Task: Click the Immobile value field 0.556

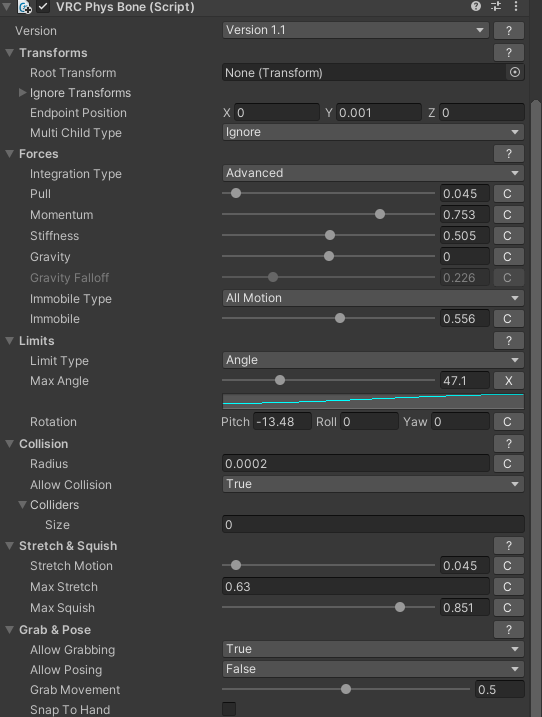Action: coord(464,319)
